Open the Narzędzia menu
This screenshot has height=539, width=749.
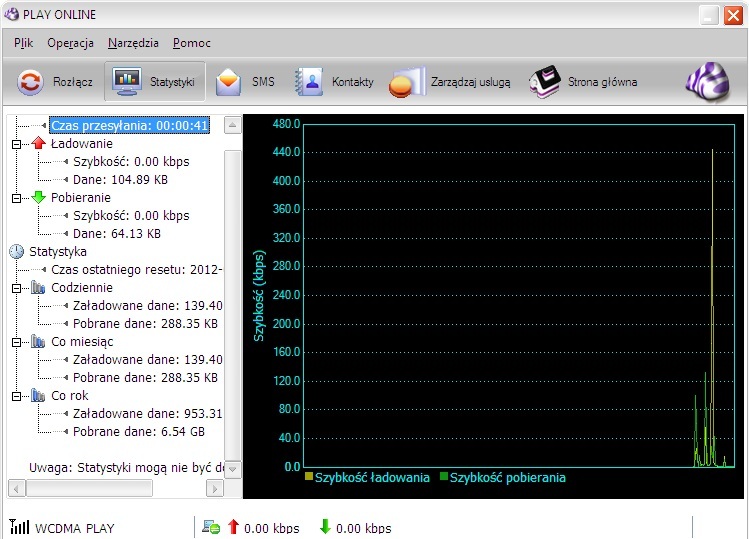[x=133, y=43]
